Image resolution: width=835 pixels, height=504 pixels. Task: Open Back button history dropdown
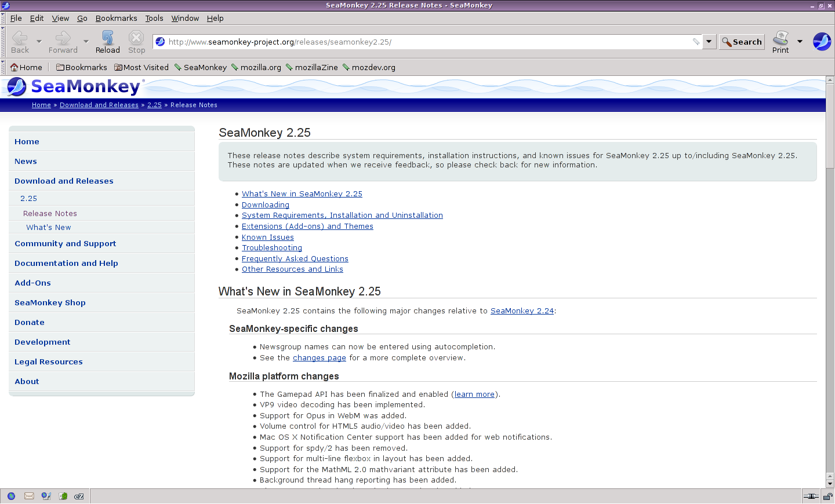click(39, 42)
